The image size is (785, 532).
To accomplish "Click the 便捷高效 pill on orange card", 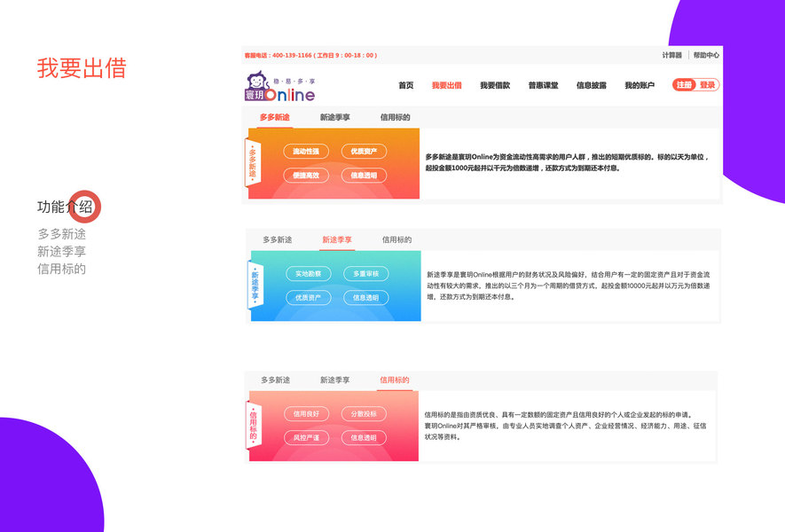I will pyautogui.click(x=306, y=176).
